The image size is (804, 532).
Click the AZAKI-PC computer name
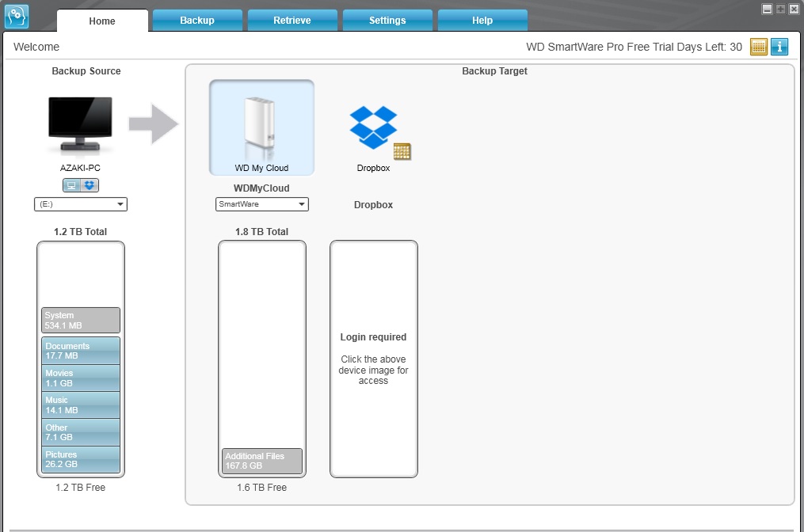point(81,168)
